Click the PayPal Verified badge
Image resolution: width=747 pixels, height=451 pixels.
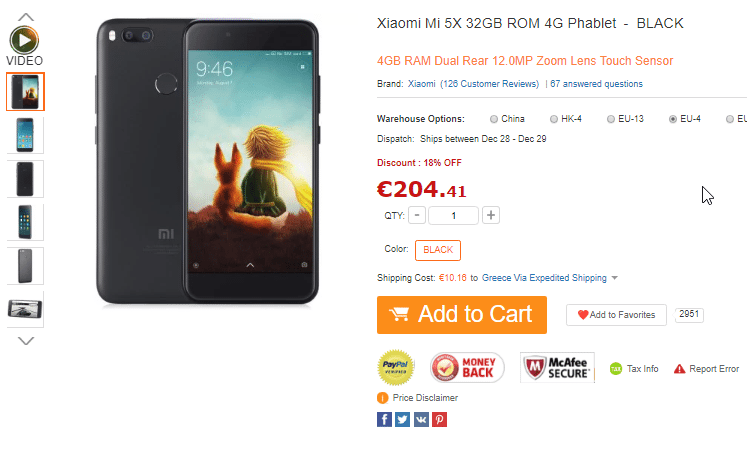(396, 367)
